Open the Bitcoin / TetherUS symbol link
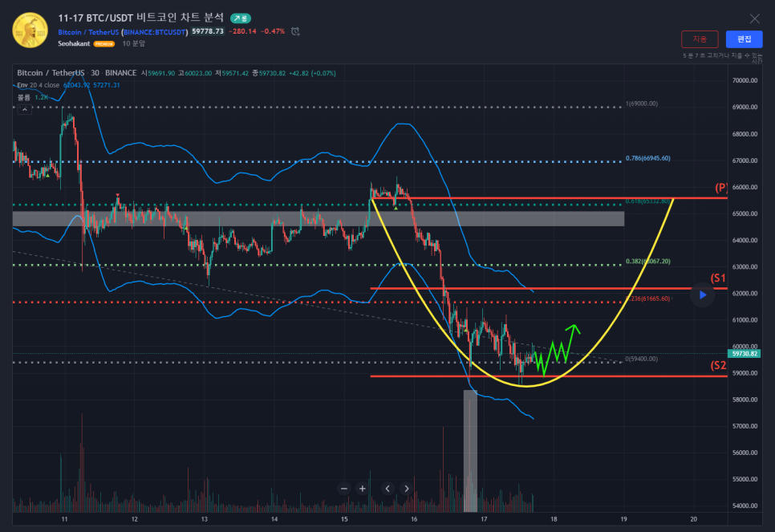The height and width of the screenshot is (532, 775). [x=87, y=32]
